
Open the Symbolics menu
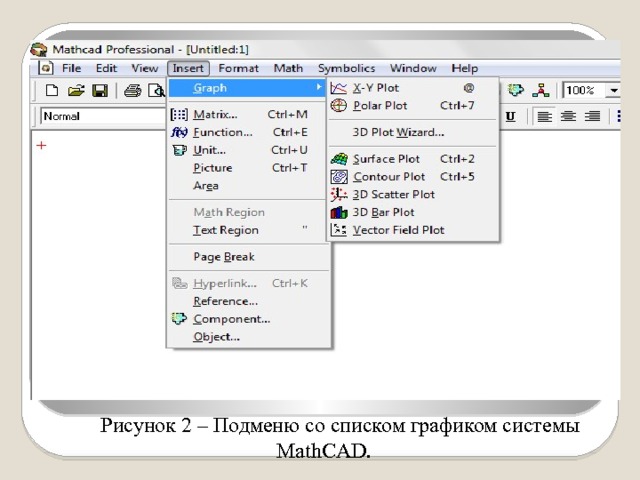347,68
